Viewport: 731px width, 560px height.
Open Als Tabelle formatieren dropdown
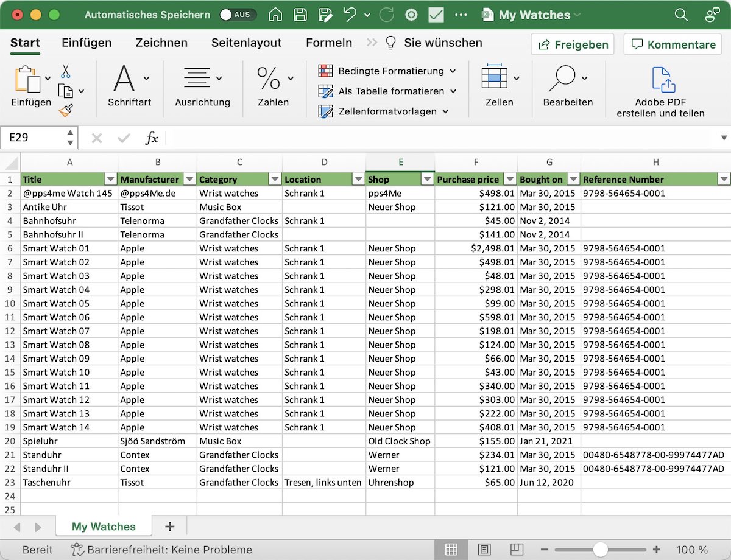coord(387,91)
